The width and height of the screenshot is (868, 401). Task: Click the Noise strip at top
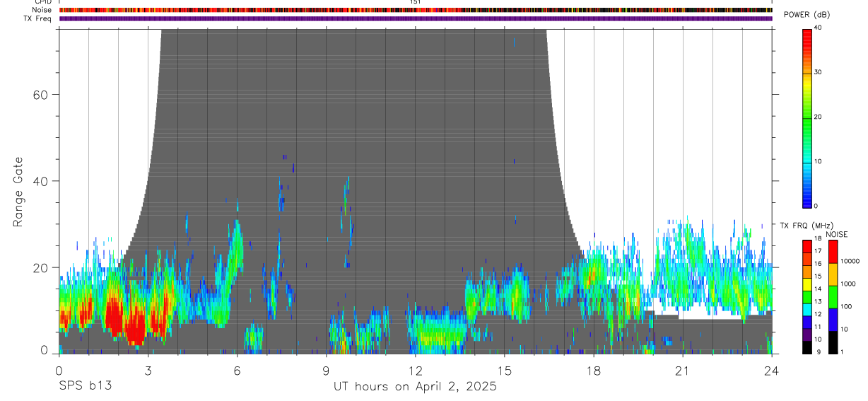(x=416, y=11)
